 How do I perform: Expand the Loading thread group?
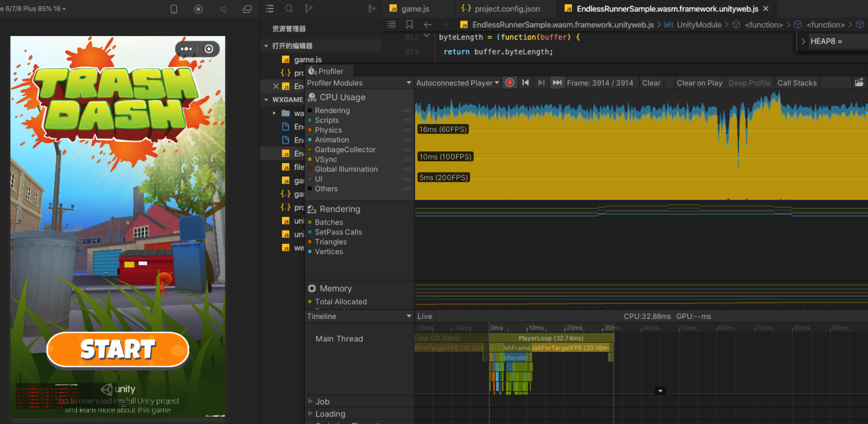click(x=310, y=414)
